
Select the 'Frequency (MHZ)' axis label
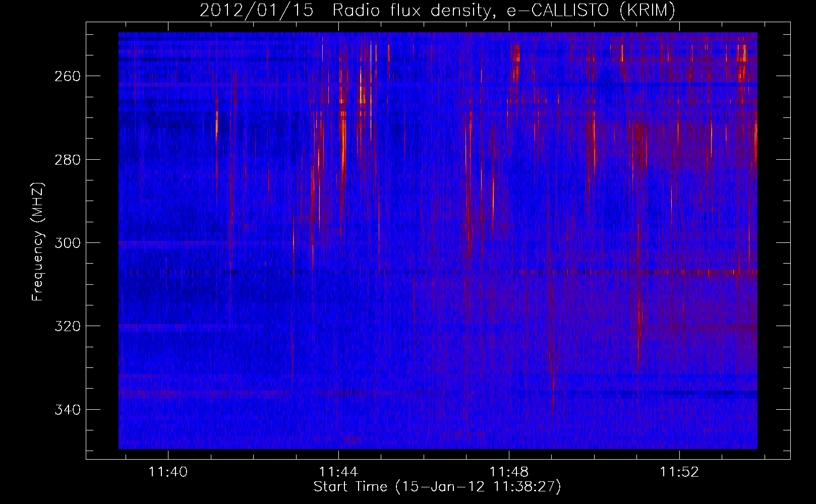point(38,242)
